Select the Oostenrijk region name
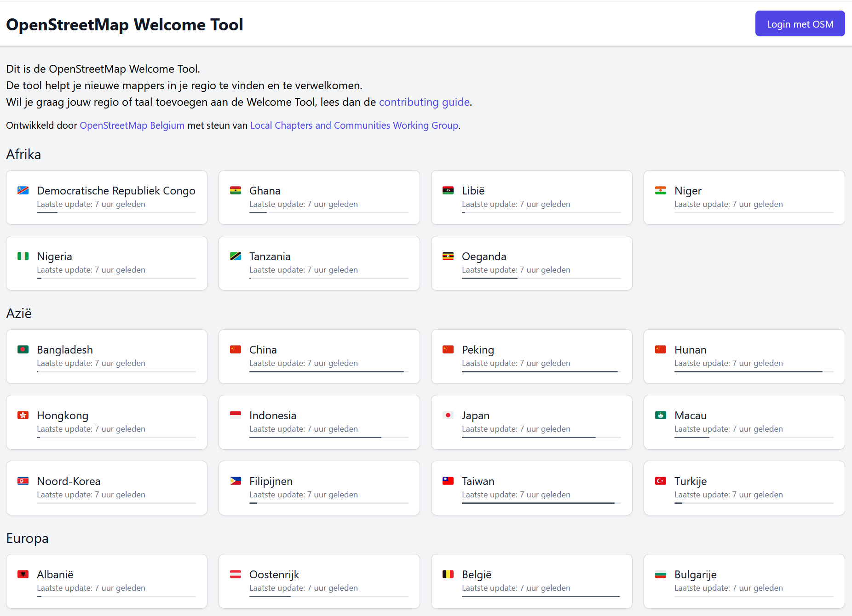Screen dimensions: 852x616 coord(274,574)
